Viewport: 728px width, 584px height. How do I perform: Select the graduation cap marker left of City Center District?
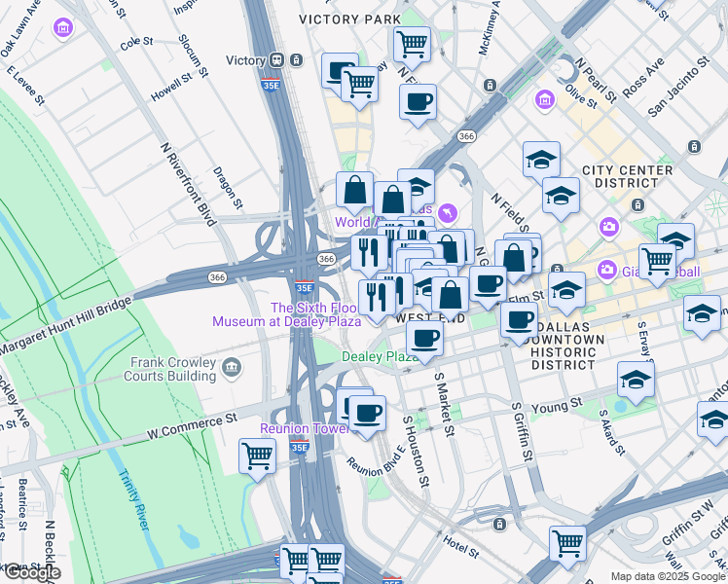(541, 161)
